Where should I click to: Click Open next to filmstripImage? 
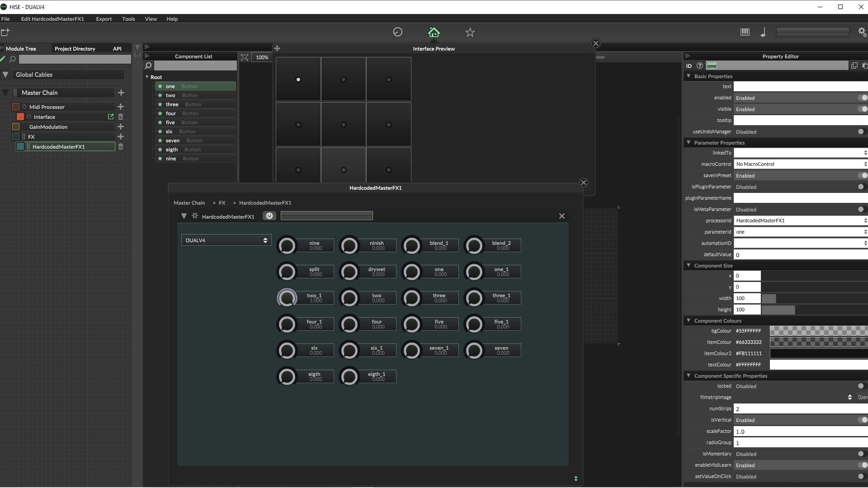[863, 397]
